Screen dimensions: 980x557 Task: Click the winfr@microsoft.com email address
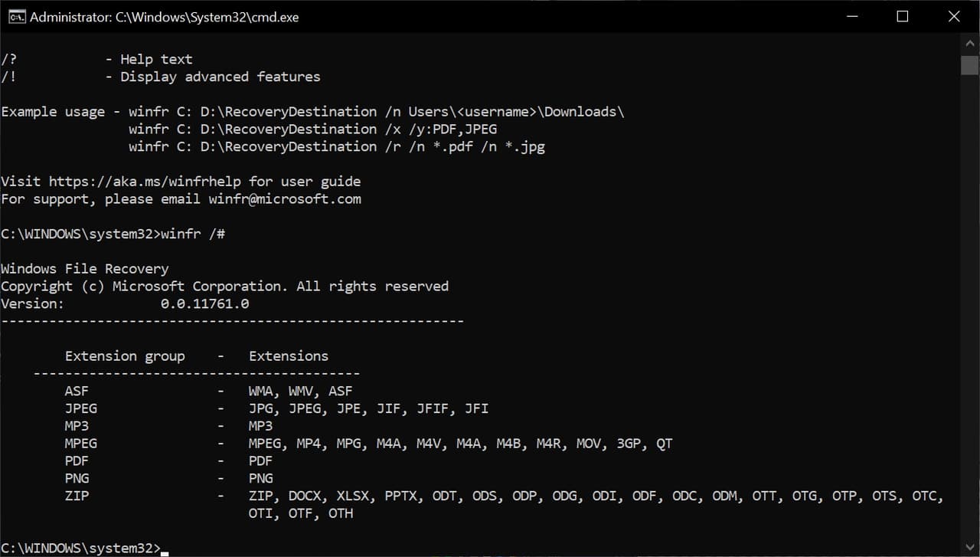[284, 199]
